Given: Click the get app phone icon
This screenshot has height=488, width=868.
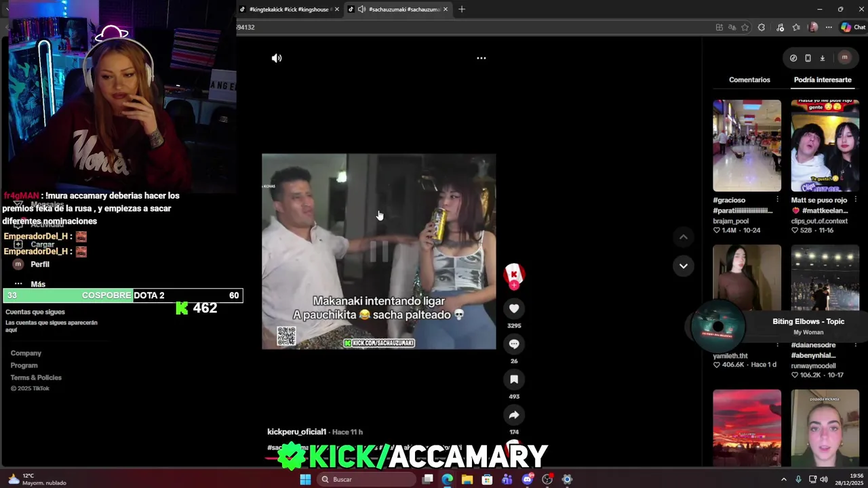Looking at the screenshot, I should (808, 58).
